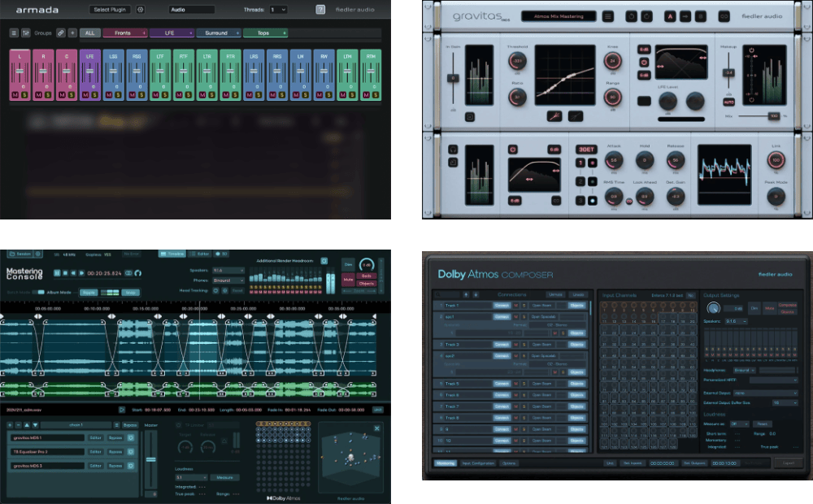Pause playback in Mastering Console
Screen dimensions: 813x504
click(x=57, y=273)
